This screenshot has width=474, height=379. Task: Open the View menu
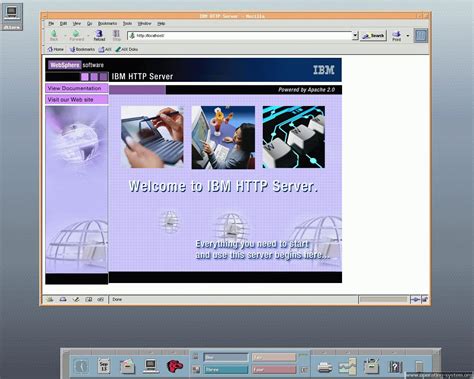[x=77, y=24]
